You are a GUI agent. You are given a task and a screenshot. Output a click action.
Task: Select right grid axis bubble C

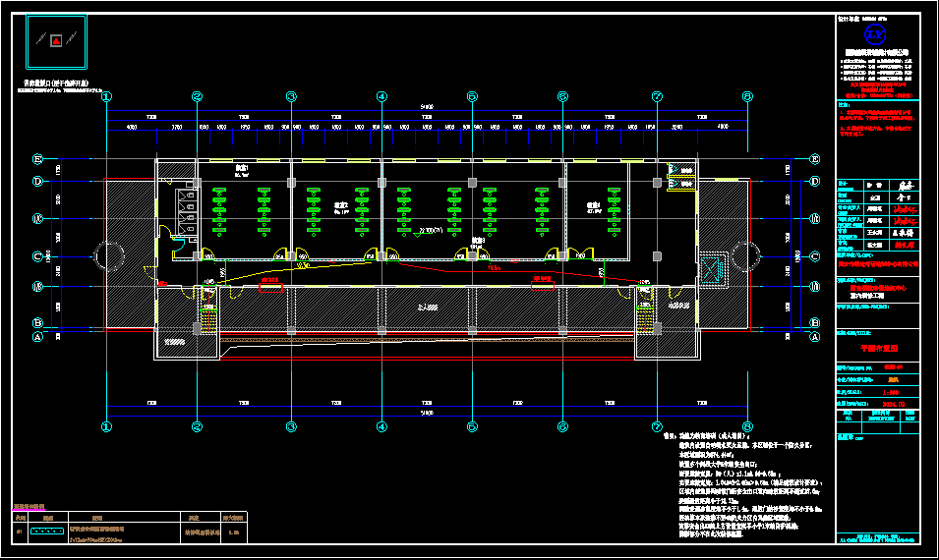pyautogui.click(x=814, y=257)
